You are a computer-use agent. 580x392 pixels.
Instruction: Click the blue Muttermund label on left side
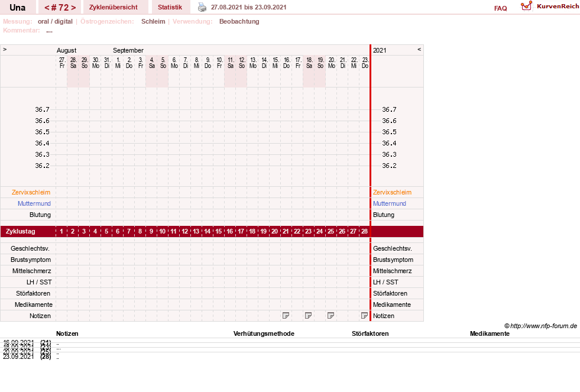pyautogui.click(x=34, y=203)
